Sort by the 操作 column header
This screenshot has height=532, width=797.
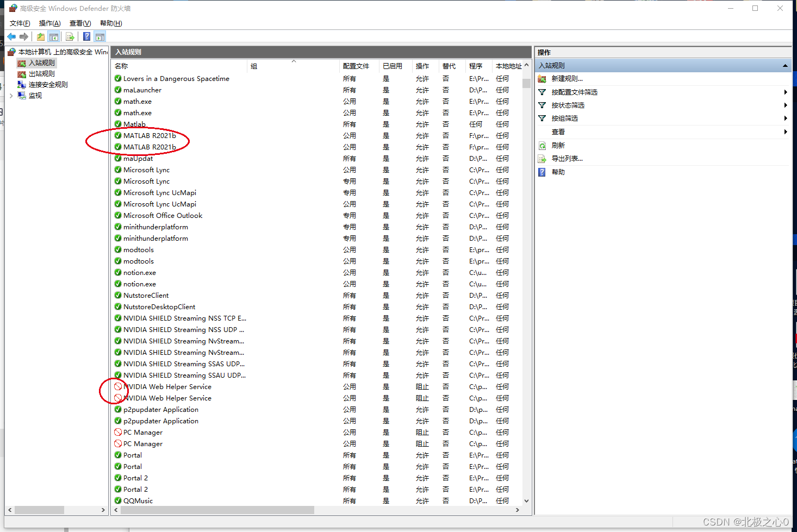(x=425, y=66)
